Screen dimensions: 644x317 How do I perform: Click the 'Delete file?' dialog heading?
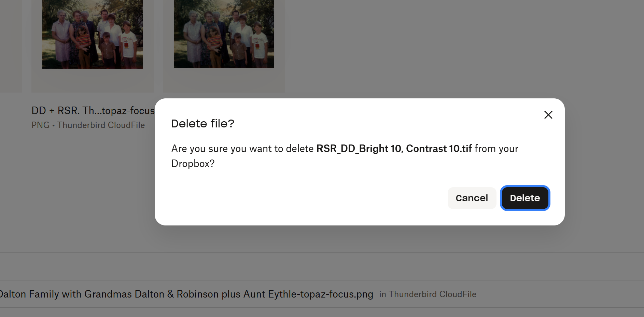202,124
